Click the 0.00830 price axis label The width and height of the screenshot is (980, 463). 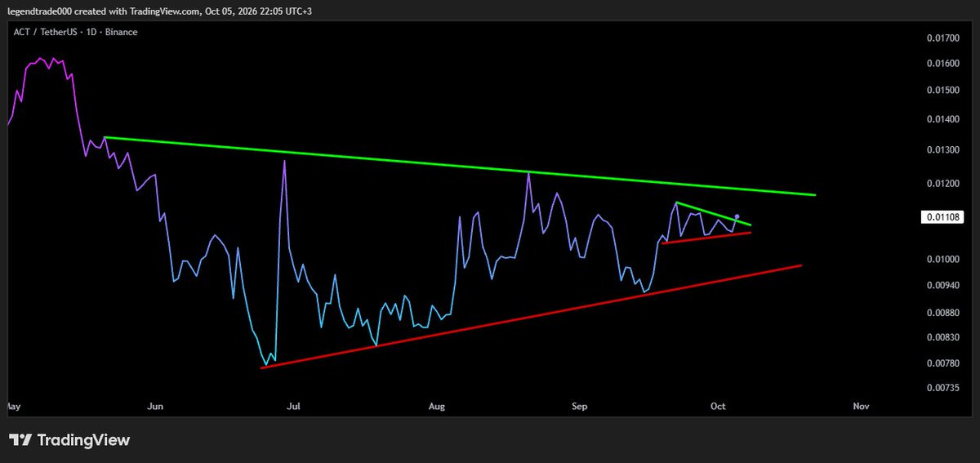pos(942,337)
